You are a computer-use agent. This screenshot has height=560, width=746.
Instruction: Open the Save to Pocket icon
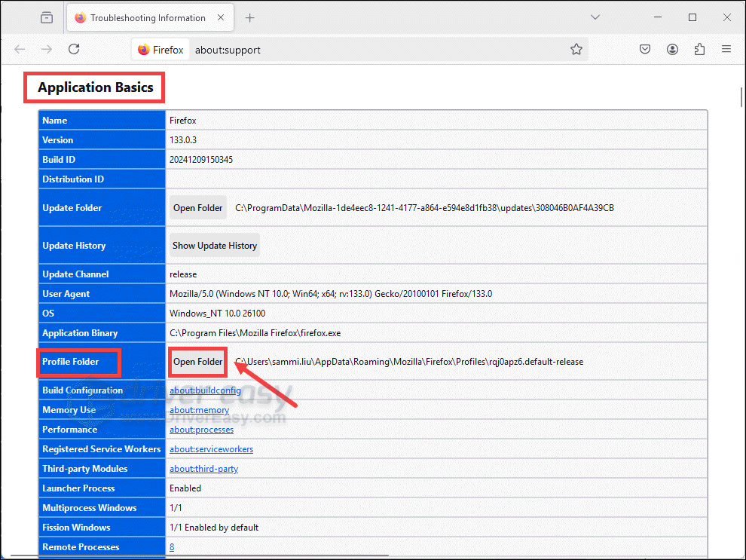pos(645,49)
